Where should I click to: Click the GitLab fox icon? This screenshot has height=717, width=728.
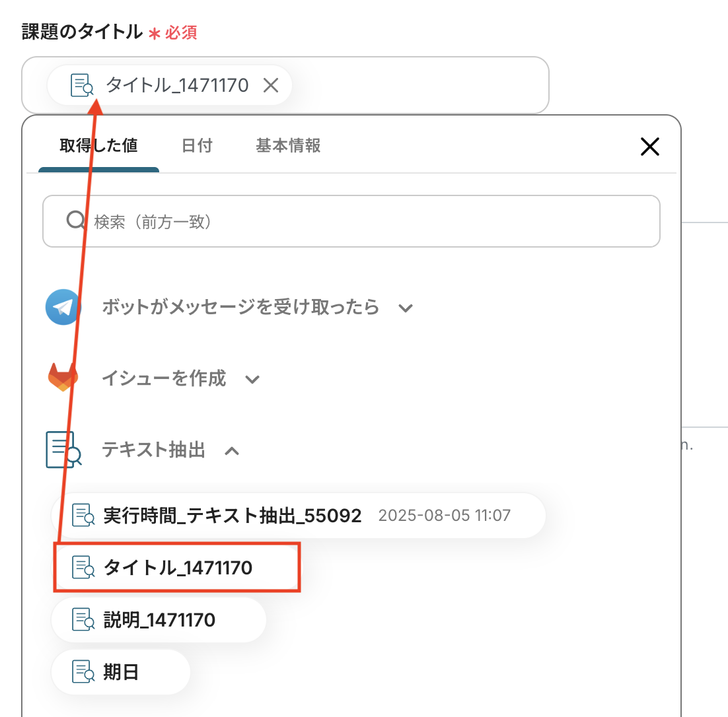click(63, 377)
